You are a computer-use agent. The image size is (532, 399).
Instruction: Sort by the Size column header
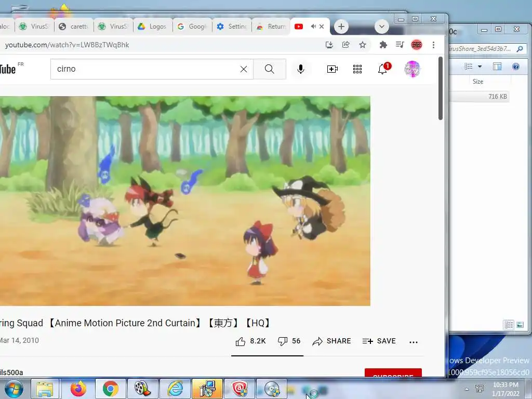click(478, 82)
